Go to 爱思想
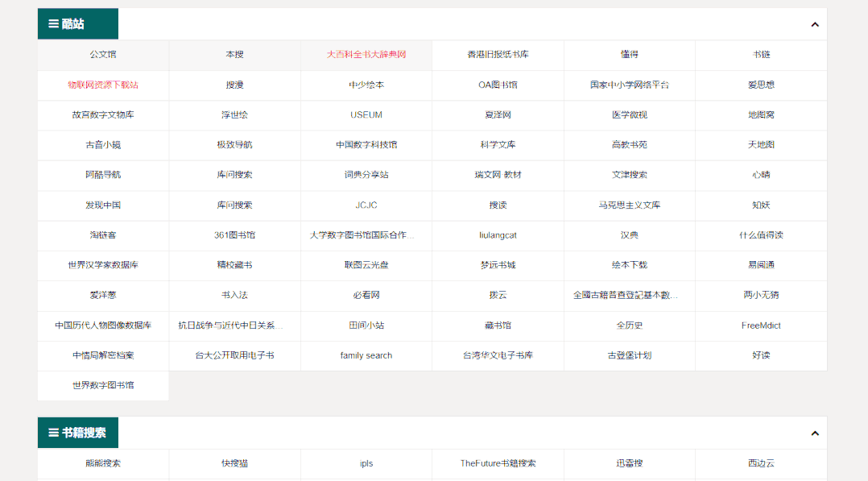Viewport: 868px width, 481px height. point(761,85)
